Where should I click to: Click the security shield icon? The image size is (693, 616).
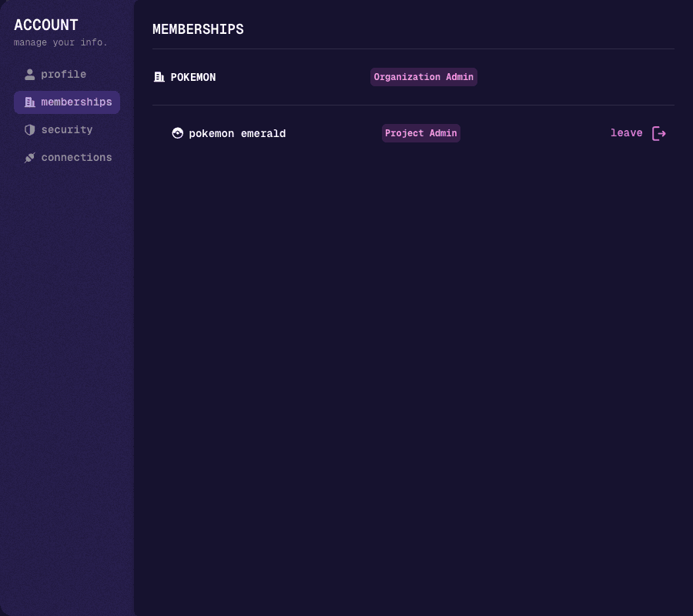[29, 130]
